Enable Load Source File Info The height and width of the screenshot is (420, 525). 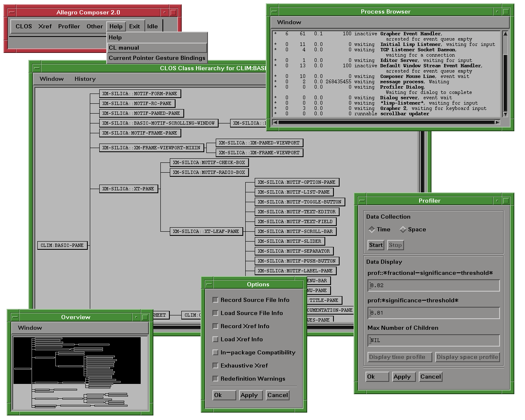pyautogui.click(x=247, y=313)
